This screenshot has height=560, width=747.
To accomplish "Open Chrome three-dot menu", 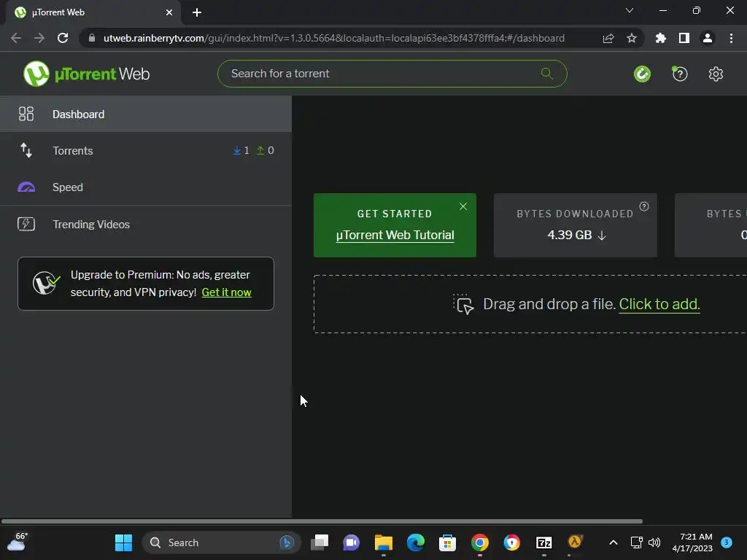I will pyautogui.click(x=731, y=38).
